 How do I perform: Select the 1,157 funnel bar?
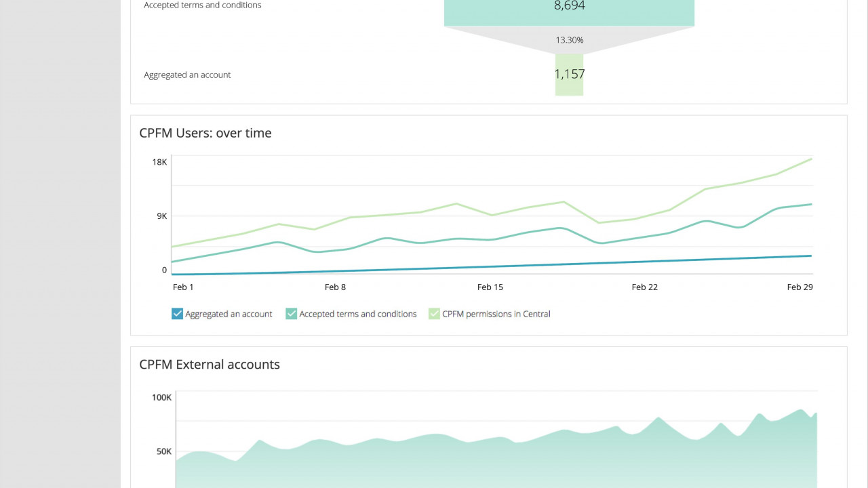click(569, 75)
